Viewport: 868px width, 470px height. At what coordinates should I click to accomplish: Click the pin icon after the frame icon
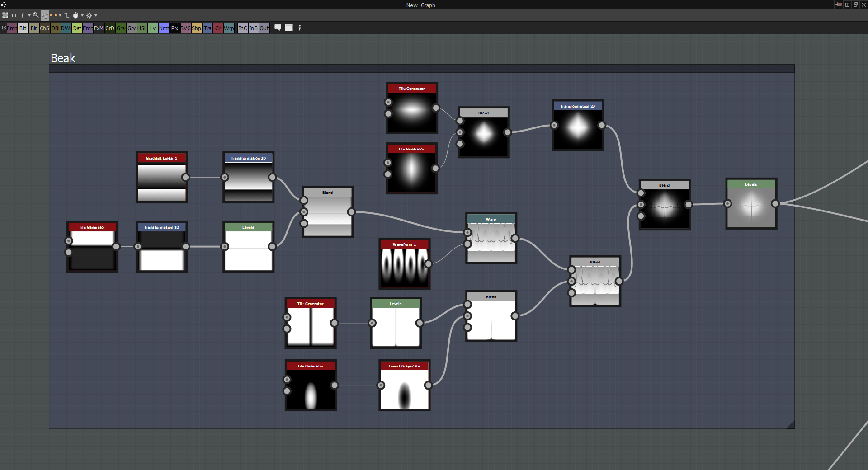tap(300, 28)
